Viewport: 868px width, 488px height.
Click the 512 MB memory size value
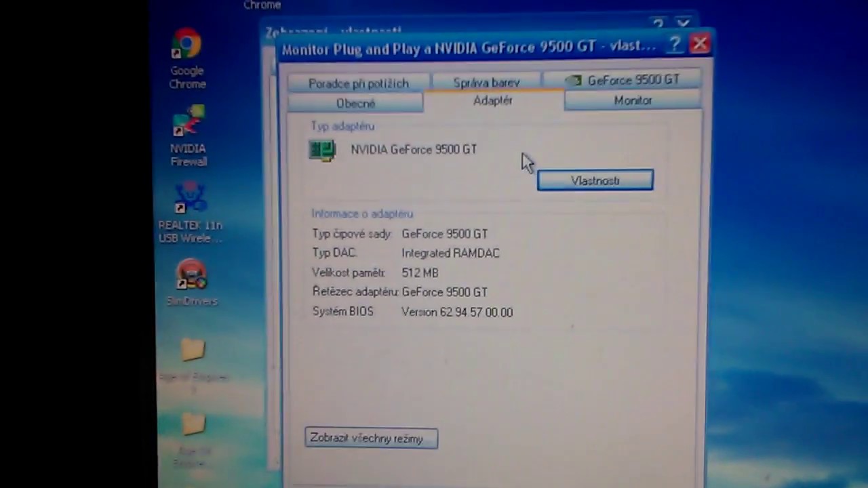click(420, 272)
